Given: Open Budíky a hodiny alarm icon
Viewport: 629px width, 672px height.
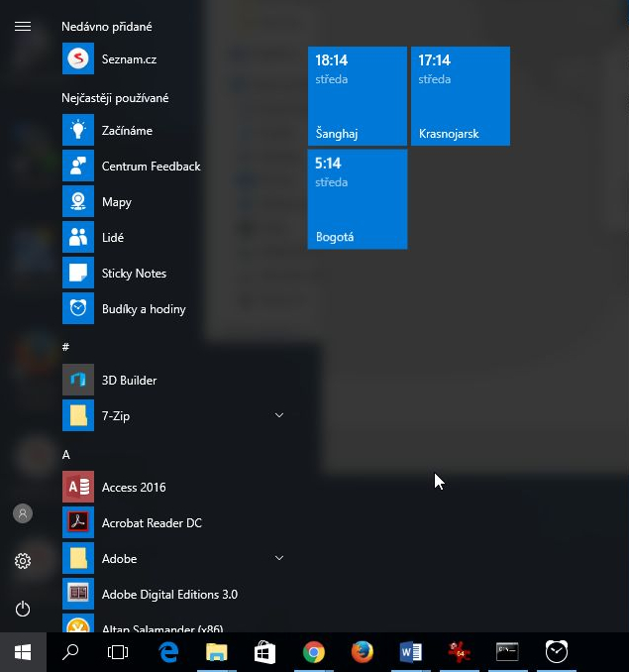Looking at the screenshot, I should 78,308.
